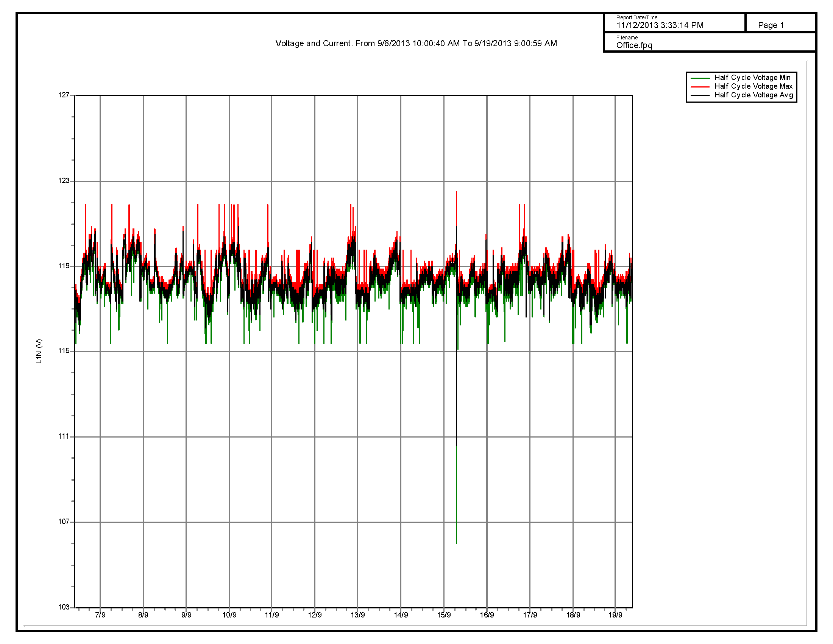Viewport: 833px width, 644px height.
Task: Click the 127 value on the voltage axis
Action: click(64, 95)
